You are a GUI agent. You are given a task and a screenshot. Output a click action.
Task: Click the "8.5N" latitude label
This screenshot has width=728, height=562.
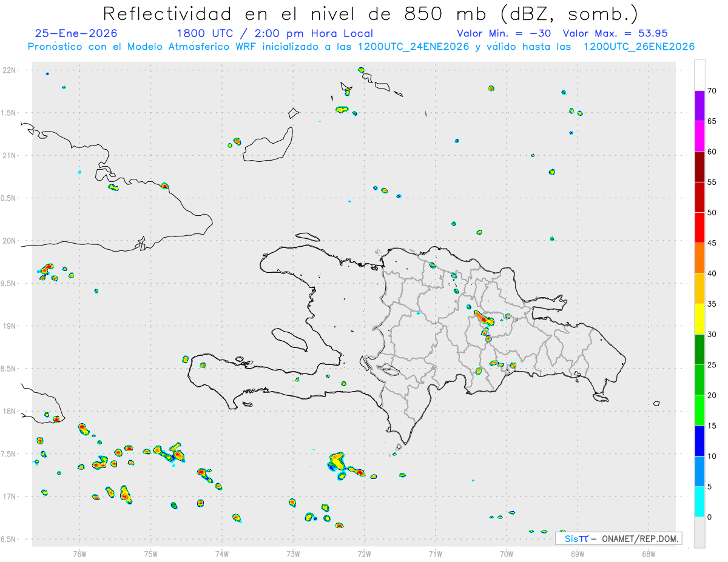[9, 369]
